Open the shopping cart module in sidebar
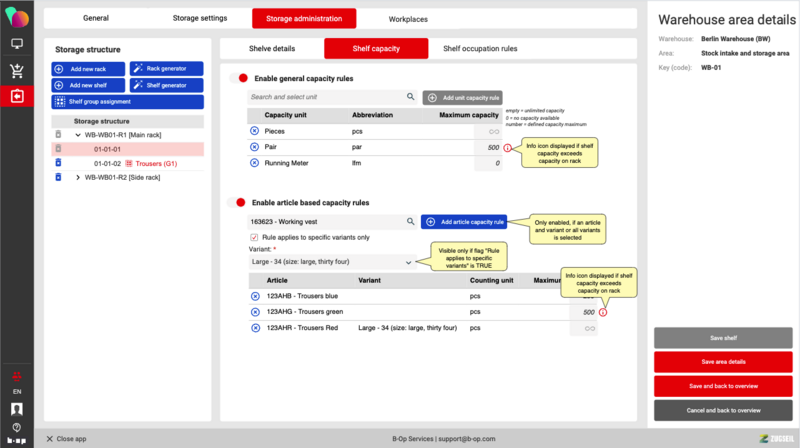Image resolution: width=800 pixels, height=448 pixels. [x=17, y=70]
